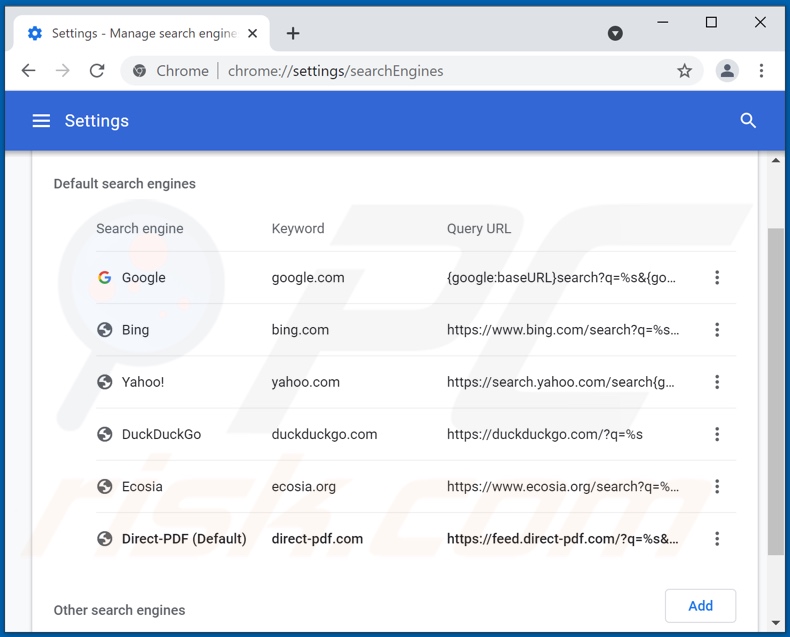Click the Query URL column header
The height and width of the screenshot is (637, 790).
tap(479, 229)
